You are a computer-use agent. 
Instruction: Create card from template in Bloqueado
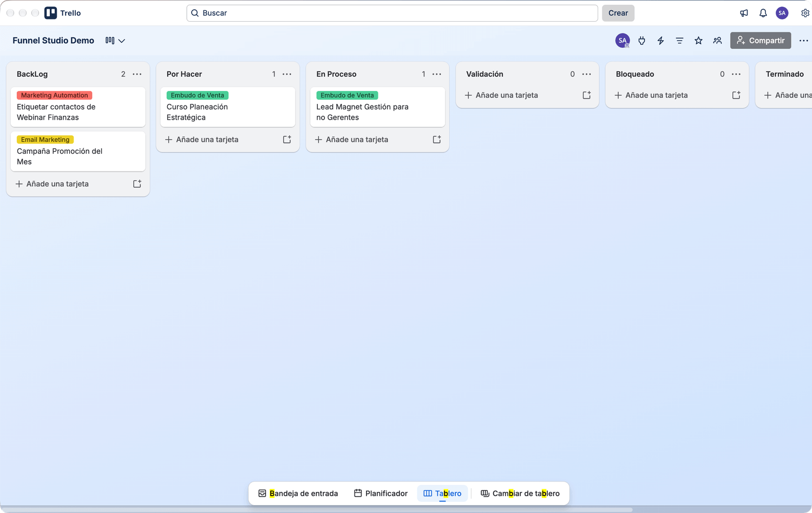pos(736,95)
